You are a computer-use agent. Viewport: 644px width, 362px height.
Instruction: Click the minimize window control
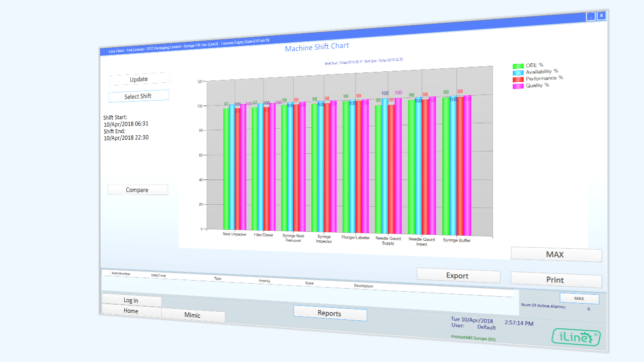[x=590, y=16]
